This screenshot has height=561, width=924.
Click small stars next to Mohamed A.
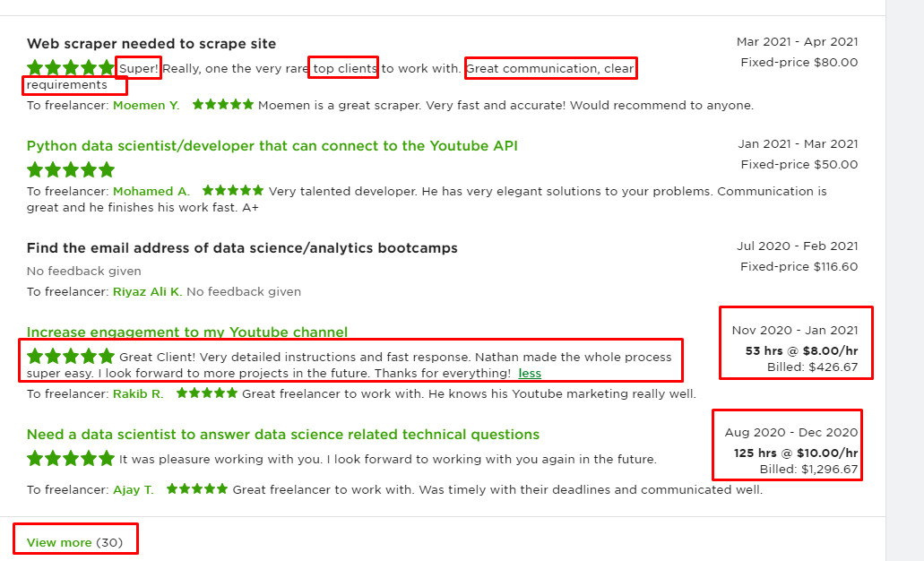point(233,191)
